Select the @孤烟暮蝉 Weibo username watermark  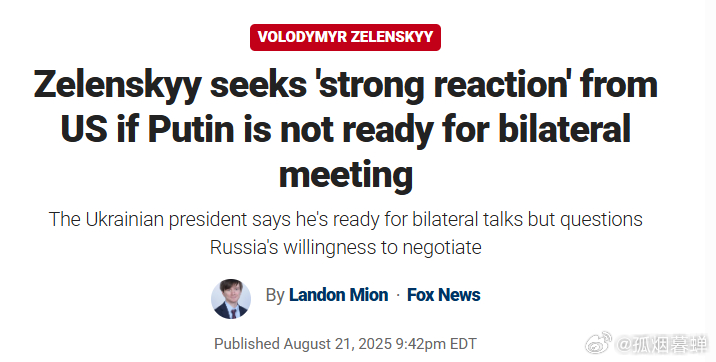(x=663, y=344)
